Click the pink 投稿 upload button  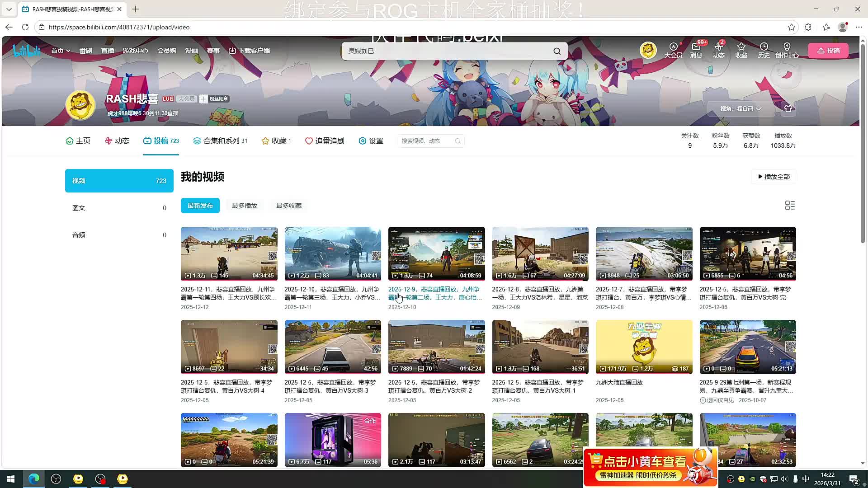828,51
